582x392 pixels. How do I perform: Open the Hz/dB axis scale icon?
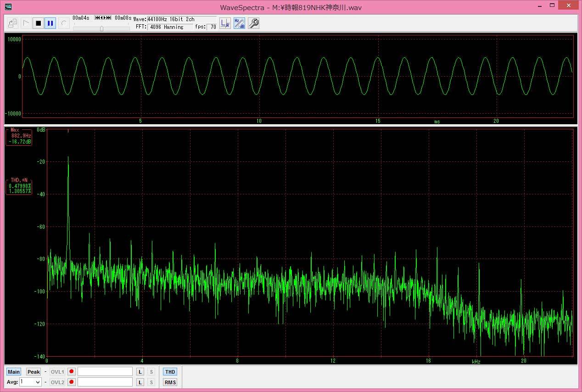coord(239,23)
